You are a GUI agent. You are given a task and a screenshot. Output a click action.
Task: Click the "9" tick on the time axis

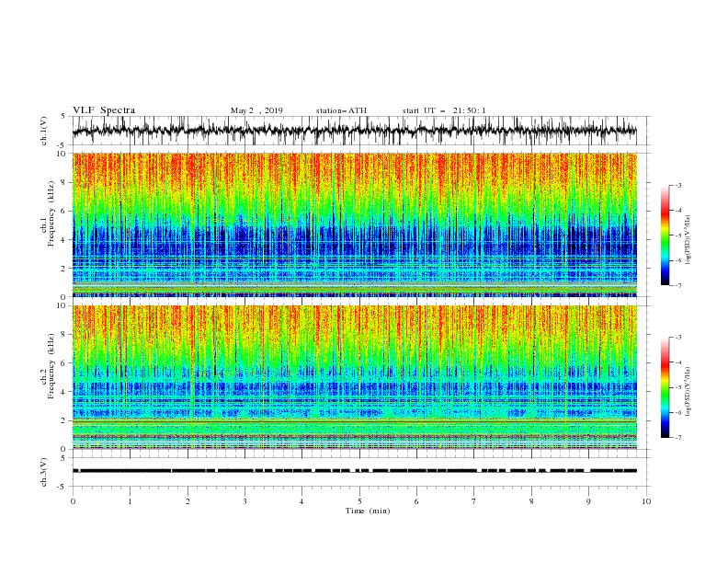588,501
